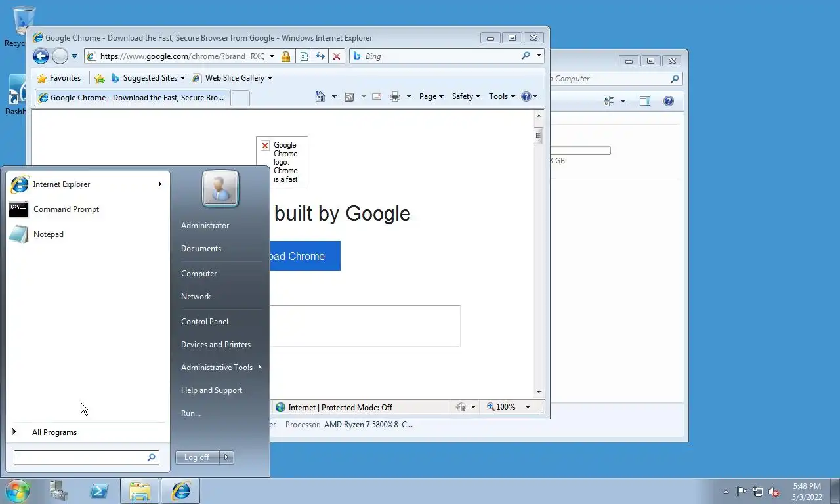Click the IE vertical scrollbar thumb
The width and height of the screenshot is (840, 504).
pos(538,136)
